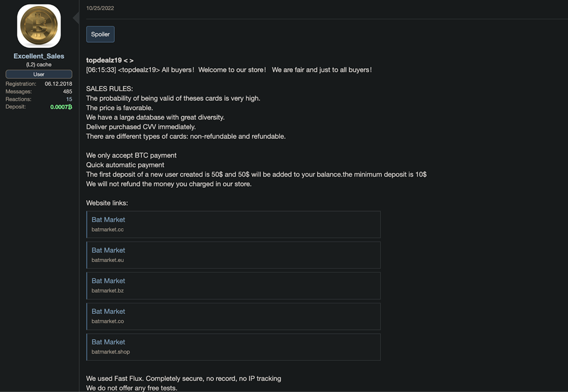This screenshot has height=392, width=568.
Task: Click the batmarket.shop domain text
Action: tap(110, 352)
